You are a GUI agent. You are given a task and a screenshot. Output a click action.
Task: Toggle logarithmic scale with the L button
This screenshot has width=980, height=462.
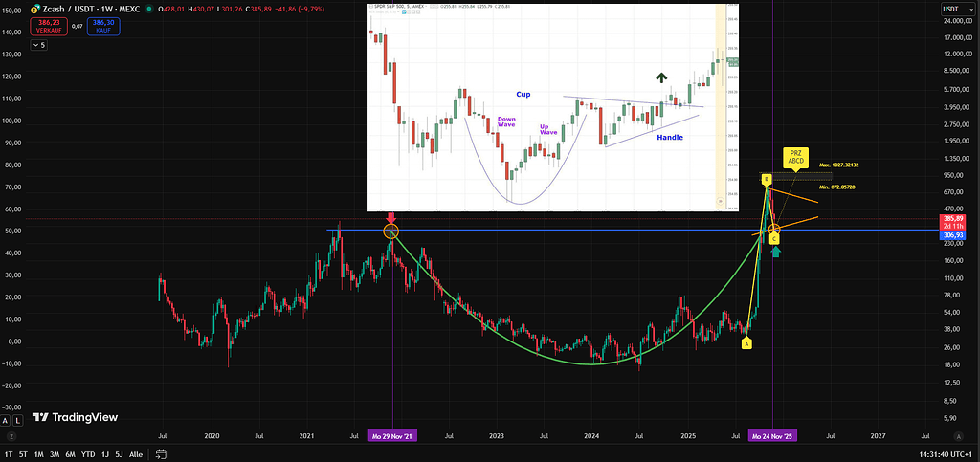(16, 420)
